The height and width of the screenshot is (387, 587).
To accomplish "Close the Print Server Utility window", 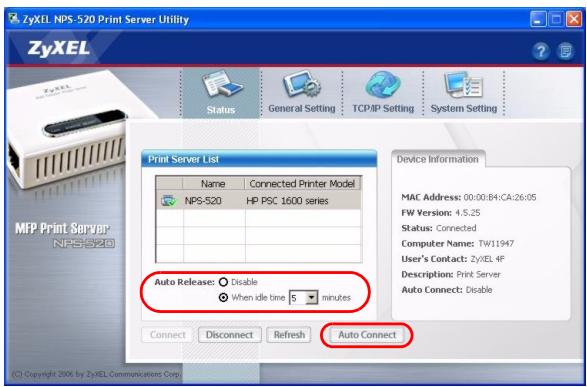I will [574, 19].
